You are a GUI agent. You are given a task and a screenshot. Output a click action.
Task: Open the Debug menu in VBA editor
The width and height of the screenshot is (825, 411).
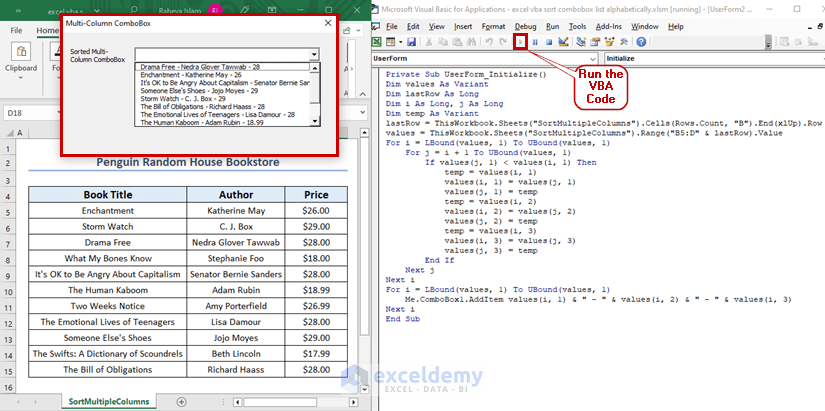click(x=526, y=26)
